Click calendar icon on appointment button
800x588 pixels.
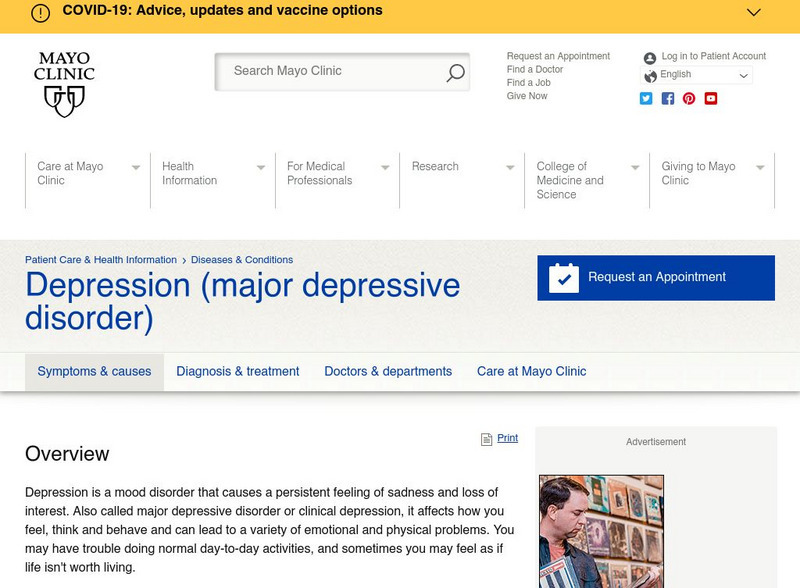(564, 278)
